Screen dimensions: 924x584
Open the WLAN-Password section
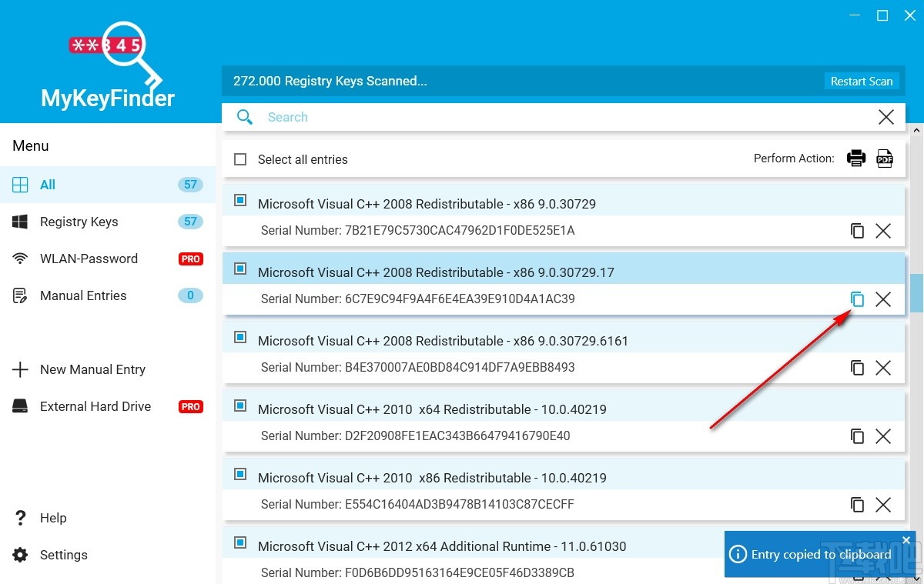88,259
